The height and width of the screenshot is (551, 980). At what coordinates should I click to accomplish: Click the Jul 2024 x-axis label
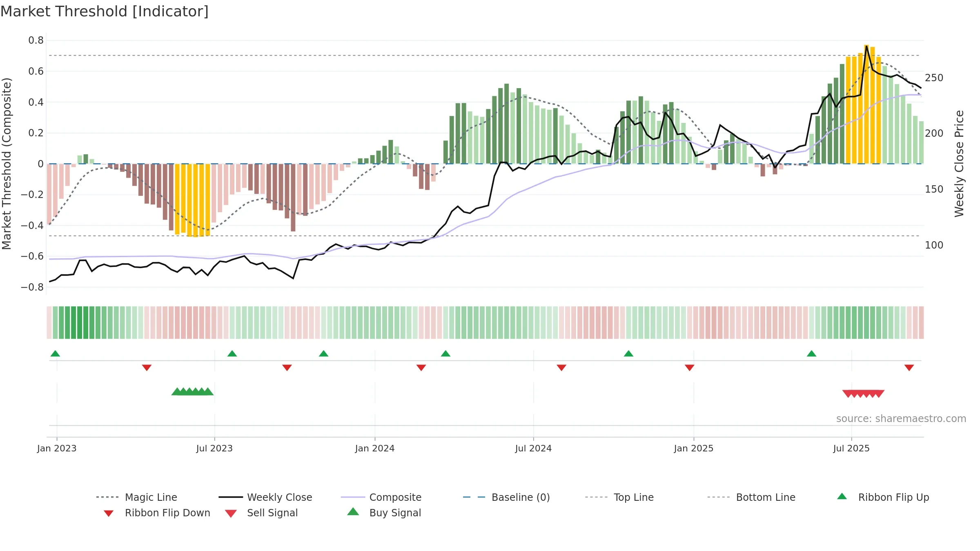coord(533,449)
